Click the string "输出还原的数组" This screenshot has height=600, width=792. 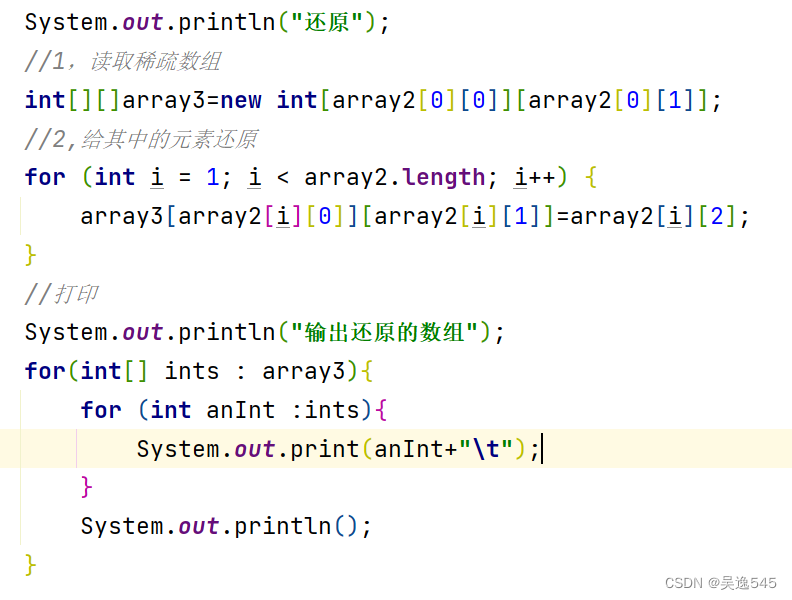point(384,332)
